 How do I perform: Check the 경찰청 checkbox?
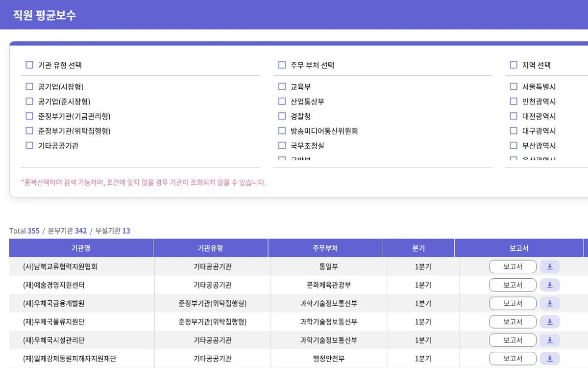click(282, 116)
